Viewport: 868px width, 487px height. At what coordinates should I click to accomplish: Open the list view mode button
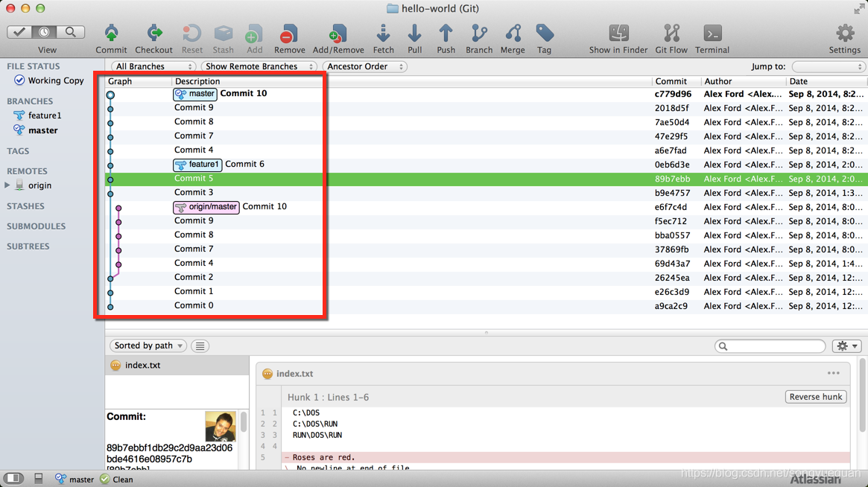click(200, 346)
